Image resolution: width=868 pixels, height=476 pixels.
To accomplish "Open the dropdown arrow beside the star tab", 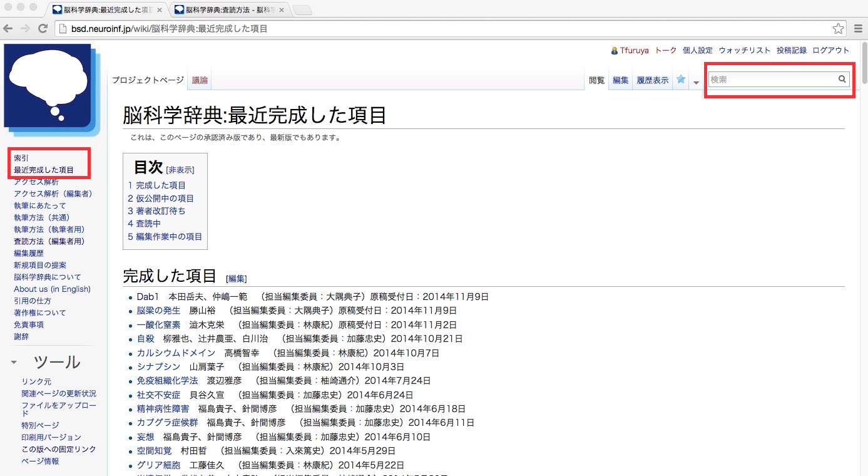I will 696,83.
